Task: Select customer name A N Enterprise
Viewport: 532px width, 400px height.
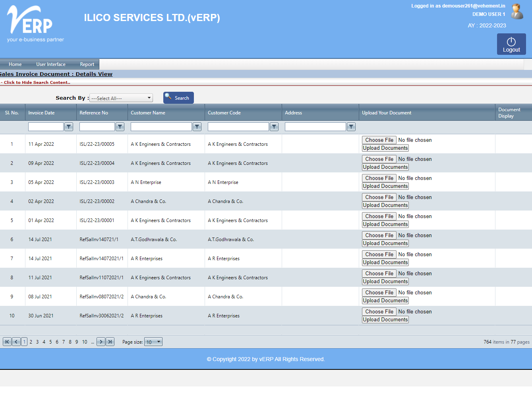Action: pyautogui.click(x=146, y=182)
